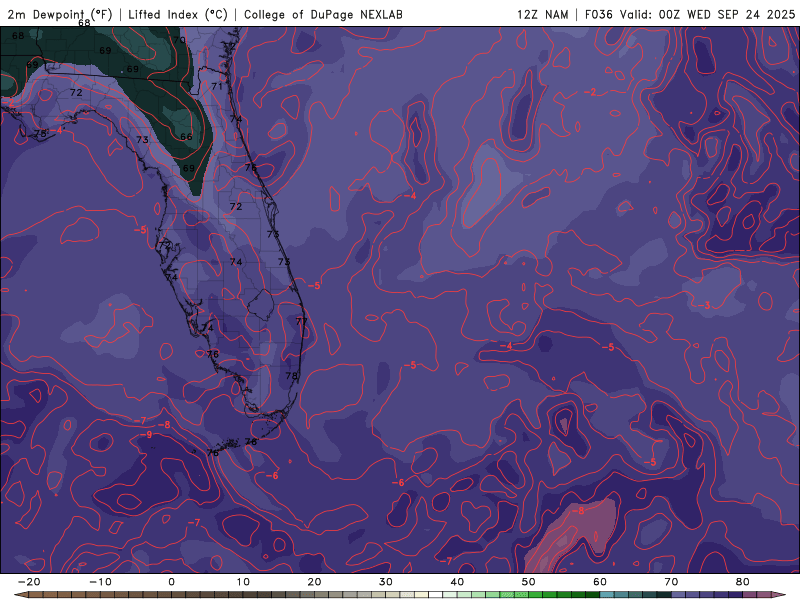Click the 0 label on the color scale
The width and height of the screenshot is (800, 600).
(x=171, y=582)
